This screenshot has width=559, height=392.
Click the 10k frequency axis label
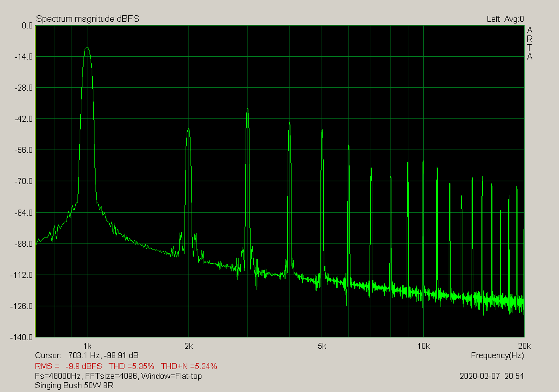click(x=424, y=346)
